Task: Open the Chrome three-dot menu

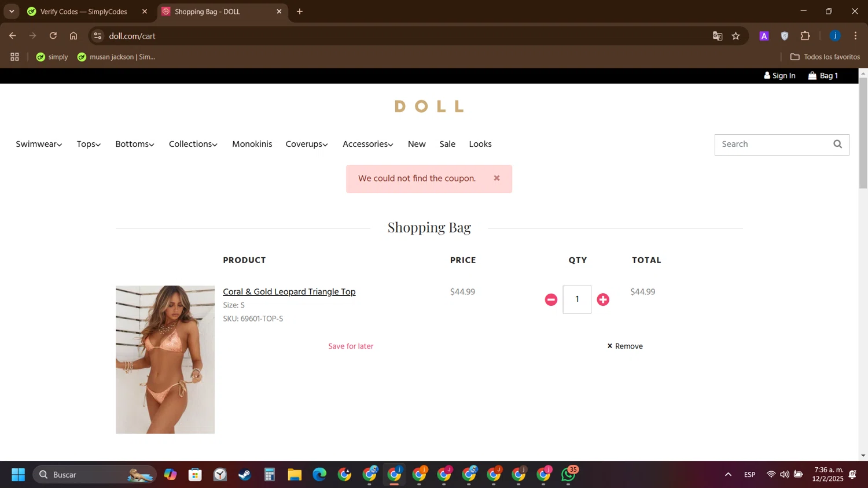Action: pos(856,36)
